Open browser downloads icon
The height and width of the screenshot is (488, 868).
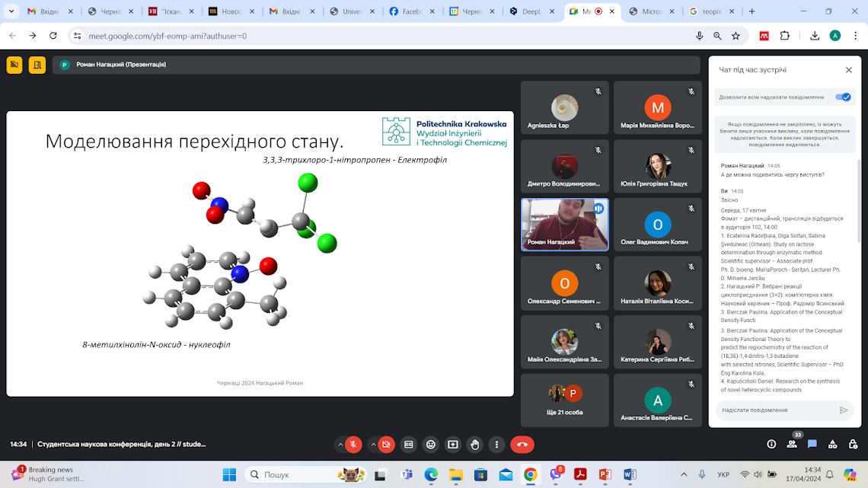click(814, 36)
